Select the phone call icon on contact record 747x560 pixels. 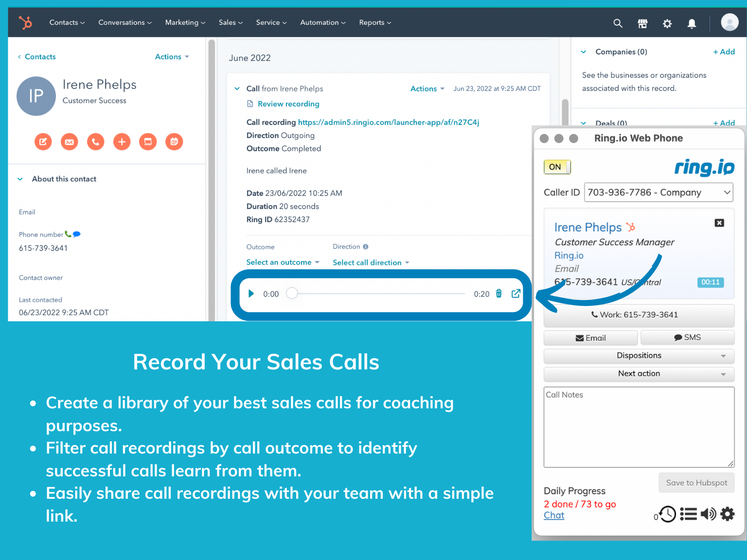coord(95,141)
